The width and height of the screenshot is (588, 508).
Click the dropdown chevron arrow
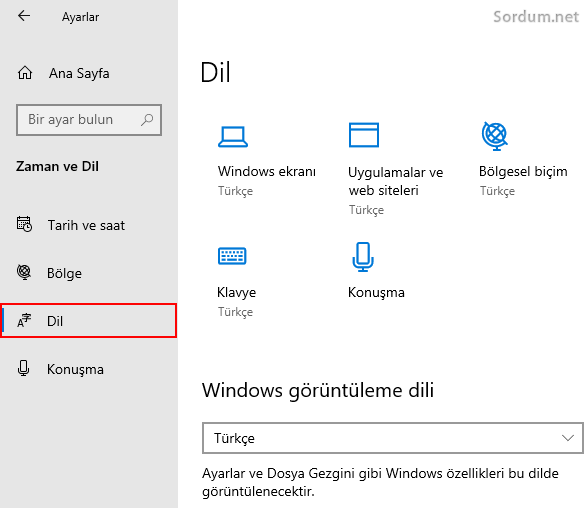coord(568,438)
